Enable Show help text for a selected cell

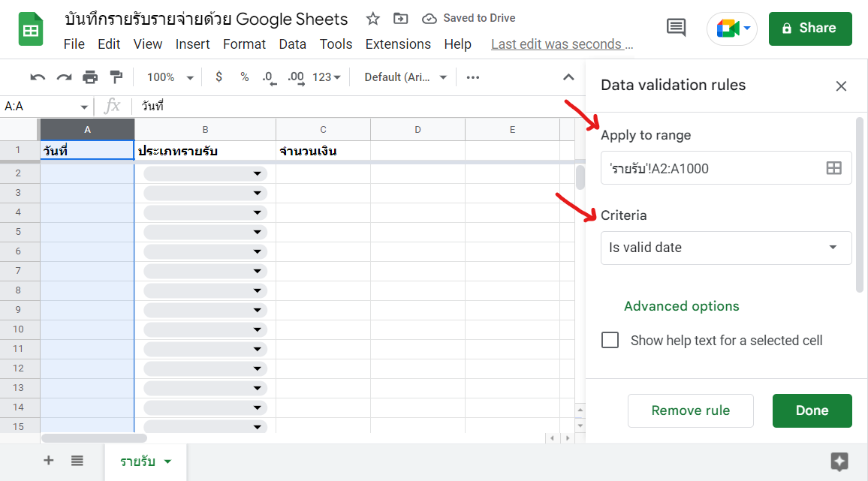point(610,340)
